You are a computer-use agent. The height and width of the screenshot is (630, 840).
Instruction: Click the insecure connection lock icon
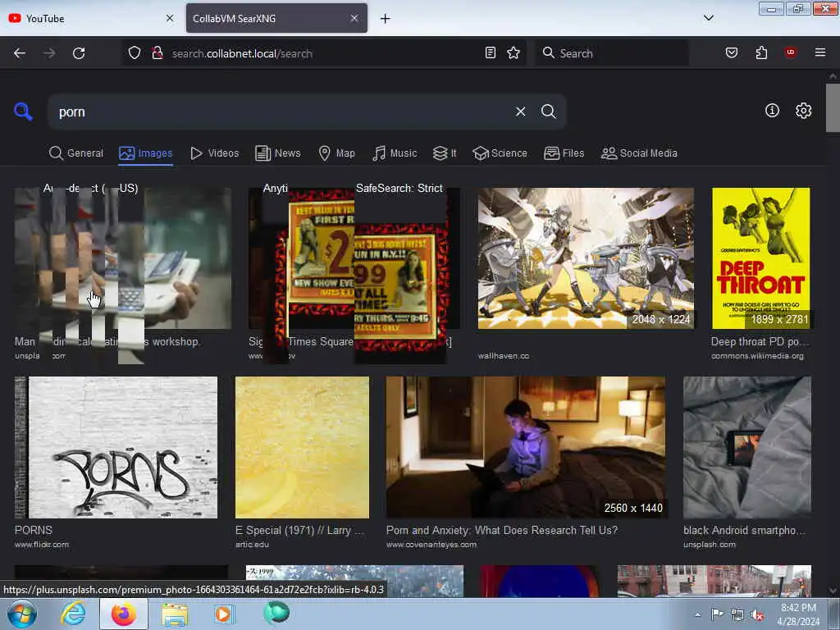pos(157,53)
